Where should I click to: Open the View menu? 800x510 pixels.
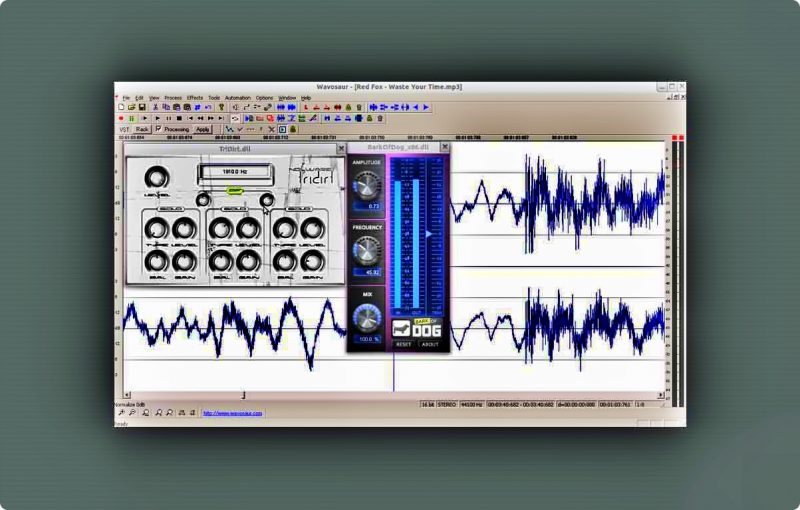(x=154, y=97)
